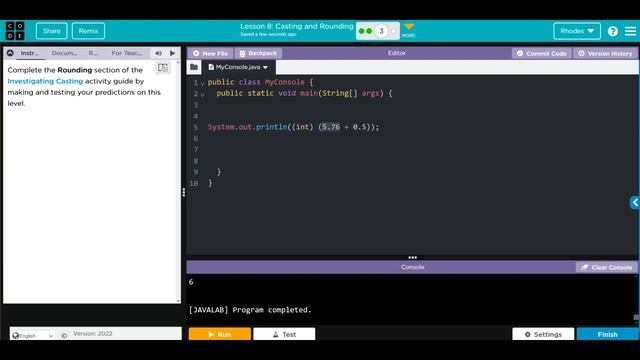The image size is (640, 360).
Task: Open the English language dropdown
Action: [x=33, y=336]
